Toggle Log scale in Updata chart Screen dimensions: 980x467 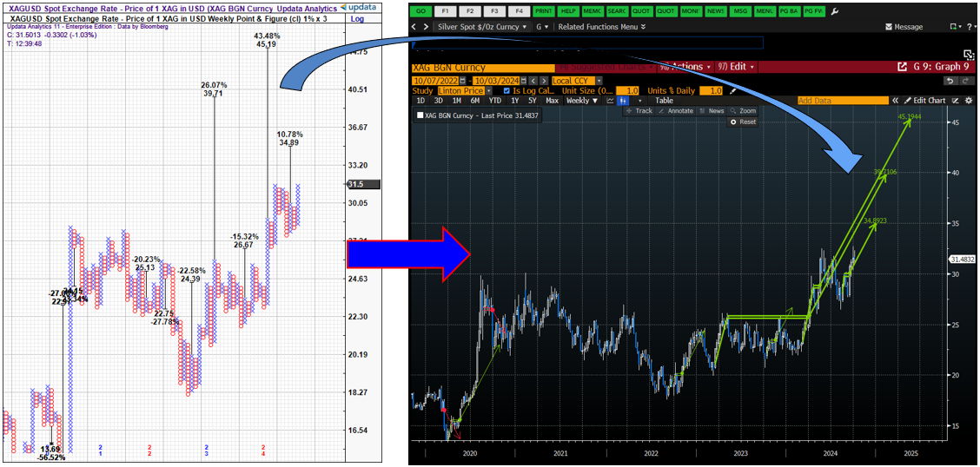[357, 19]
